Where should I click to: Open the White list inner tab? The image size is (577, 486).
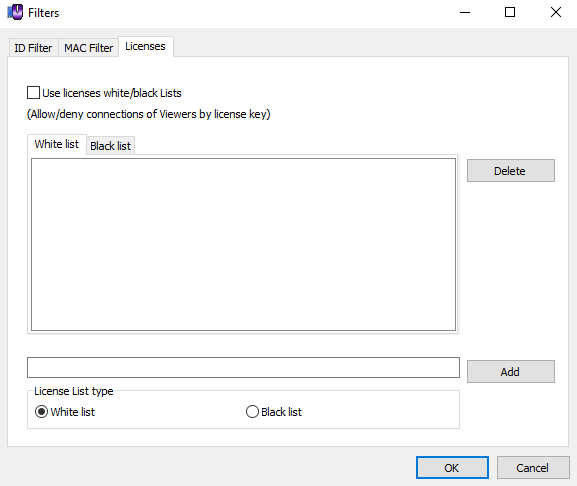click(57, 144)
